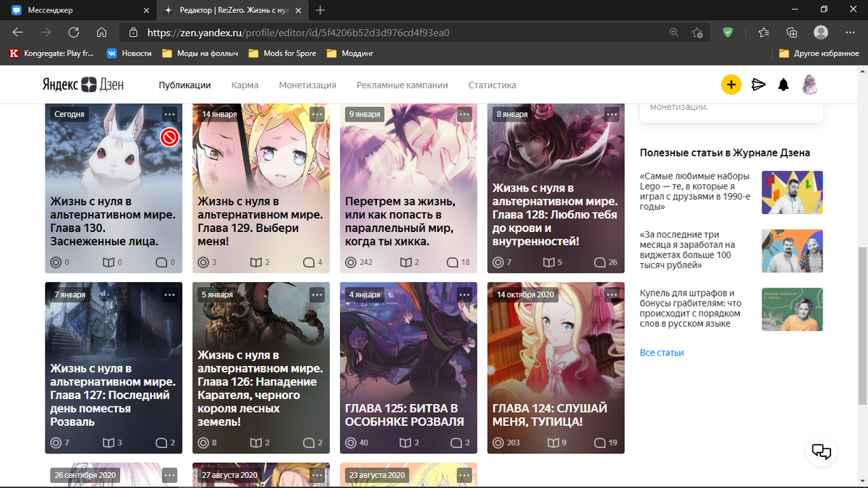The image size is (868, 488).
Task: Click the reads book icon on Глава 128 card
Action: [x=548, y=262]
